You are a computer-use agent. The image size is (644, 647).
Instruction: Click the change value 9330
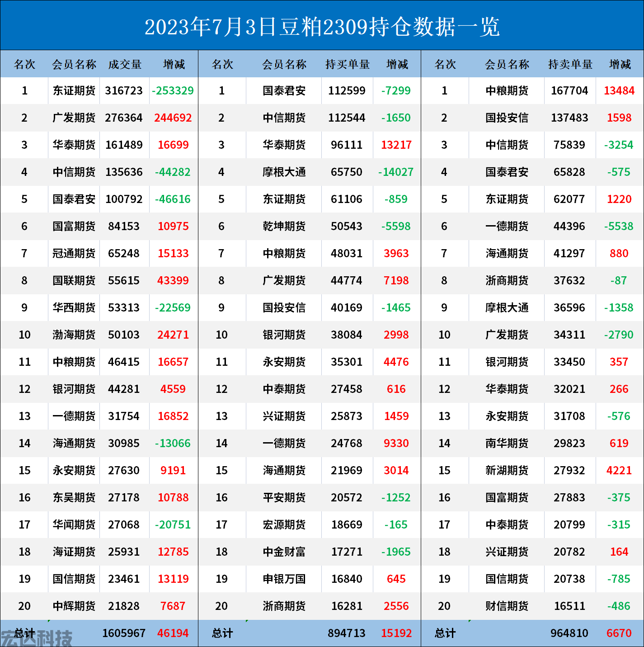tap(396, 443)
